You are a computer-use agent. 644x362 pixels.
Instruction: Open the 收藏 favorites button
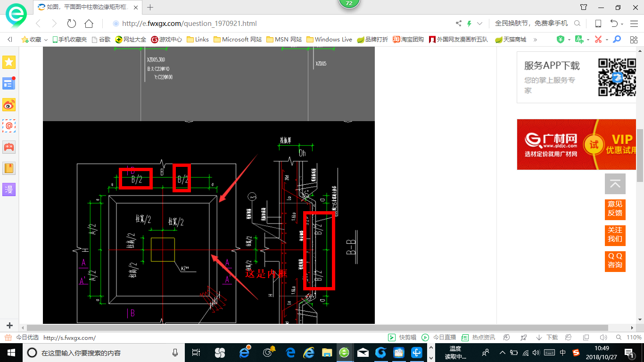pos(32,40)
